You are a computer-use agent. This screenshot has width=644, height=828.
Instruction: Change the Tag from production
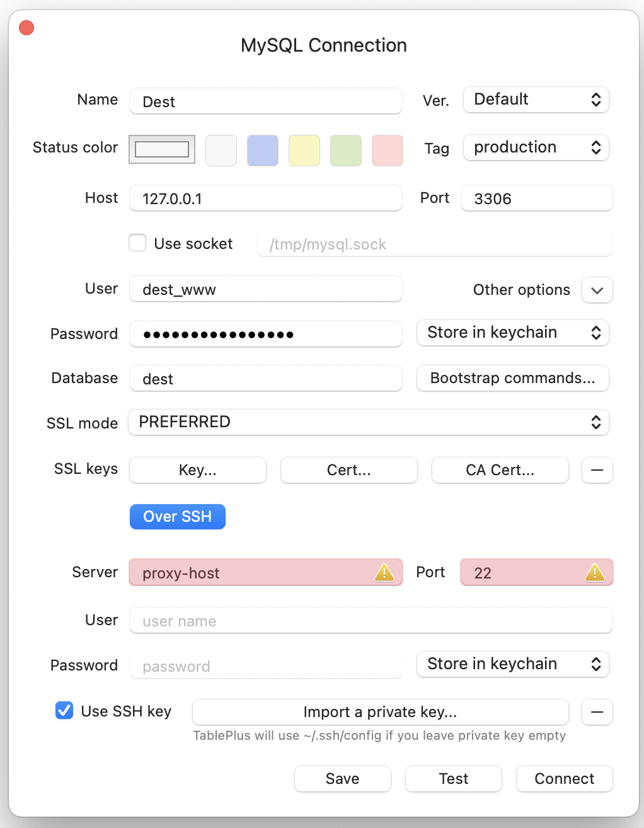click(x=535, y=147)
